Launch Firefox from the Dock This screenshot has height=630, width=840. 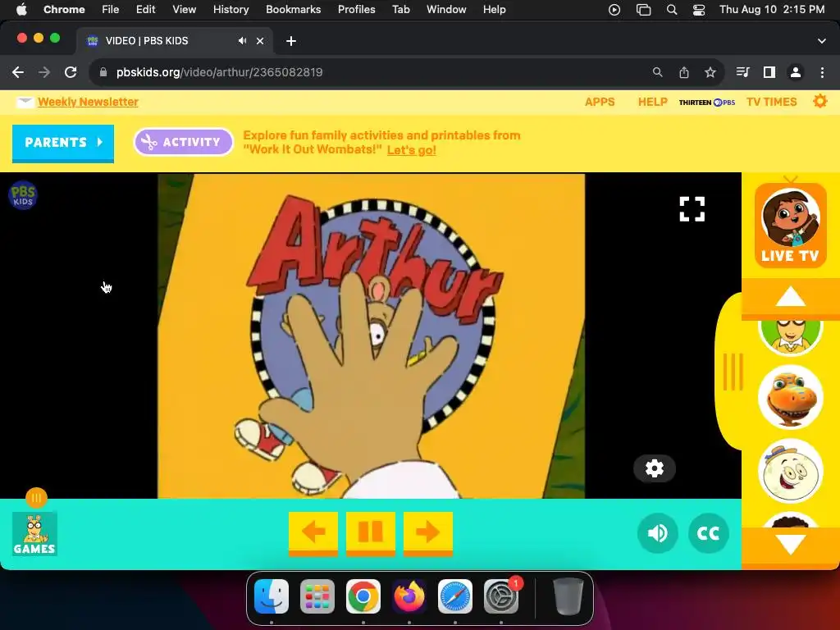tap(409, 596)
